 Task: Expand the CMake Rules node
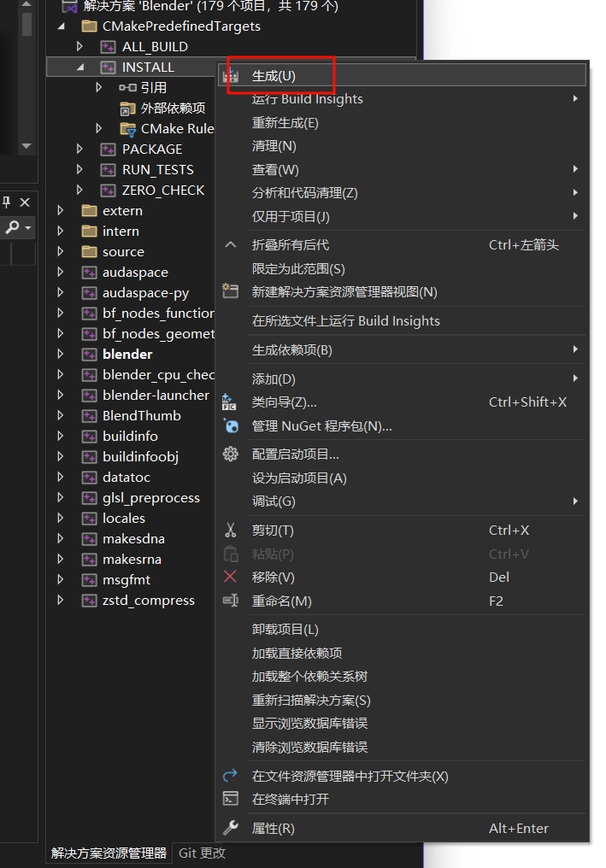click(x=98, y=128)
